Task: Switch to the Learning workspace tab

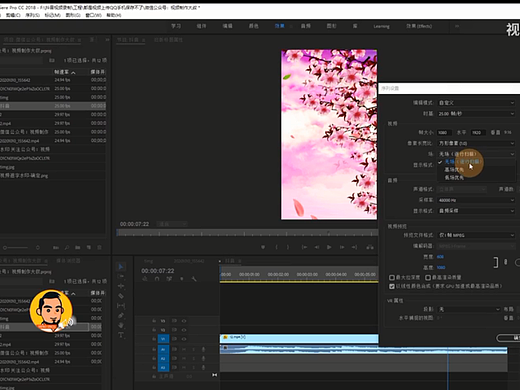Action: (381, 26)
